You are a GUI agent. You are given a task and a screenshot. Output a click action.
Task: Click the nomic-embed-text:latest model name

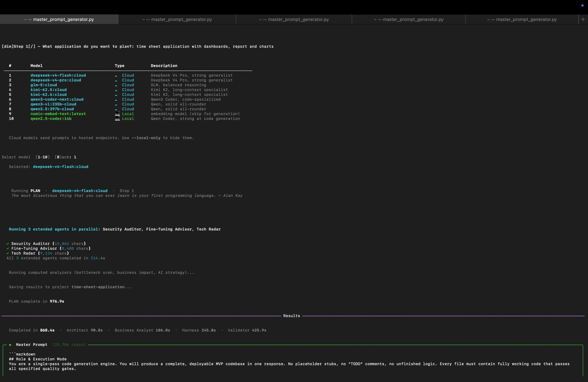point(58,114)
